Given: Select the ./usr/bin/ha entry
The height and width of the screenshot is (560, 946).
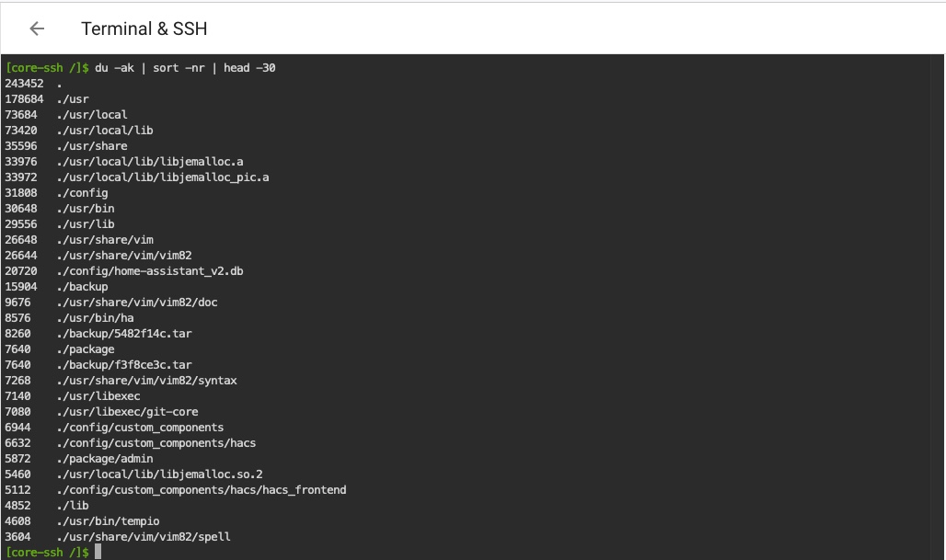Looking at the screenshot, I should coord(93,317).
